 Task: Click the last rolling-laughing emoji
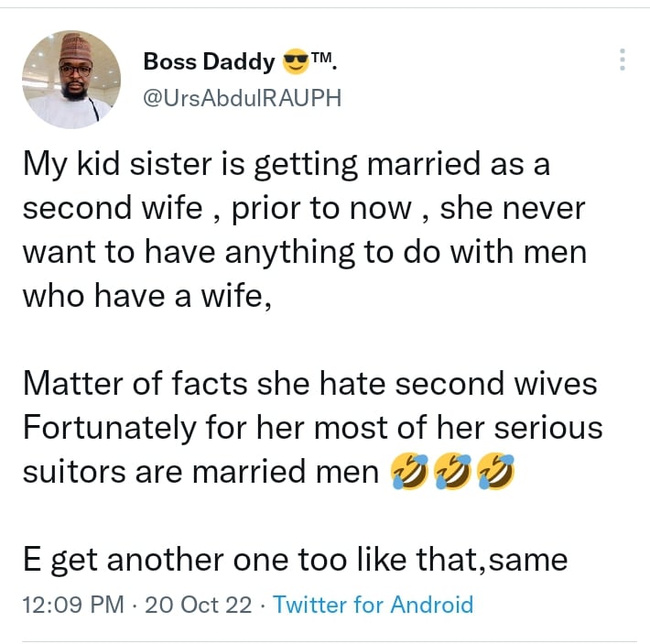pyautogui.click(x=495, y=472)
